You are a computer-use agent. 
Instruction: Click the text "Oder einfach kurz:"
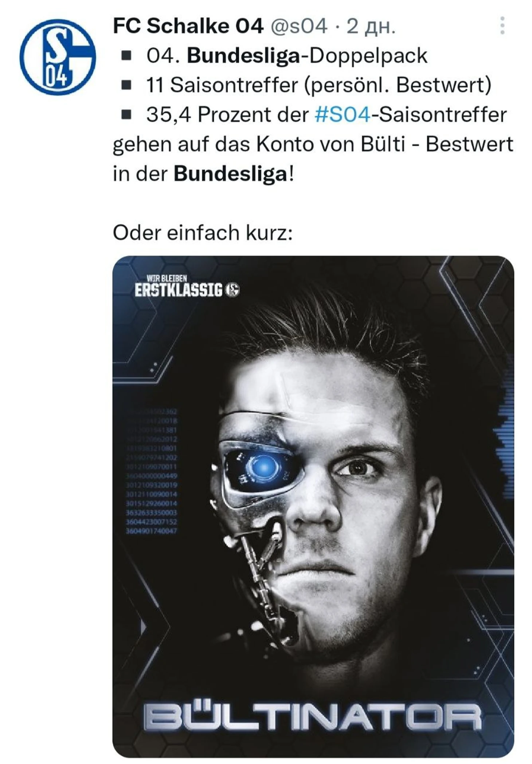coord(203,232)
